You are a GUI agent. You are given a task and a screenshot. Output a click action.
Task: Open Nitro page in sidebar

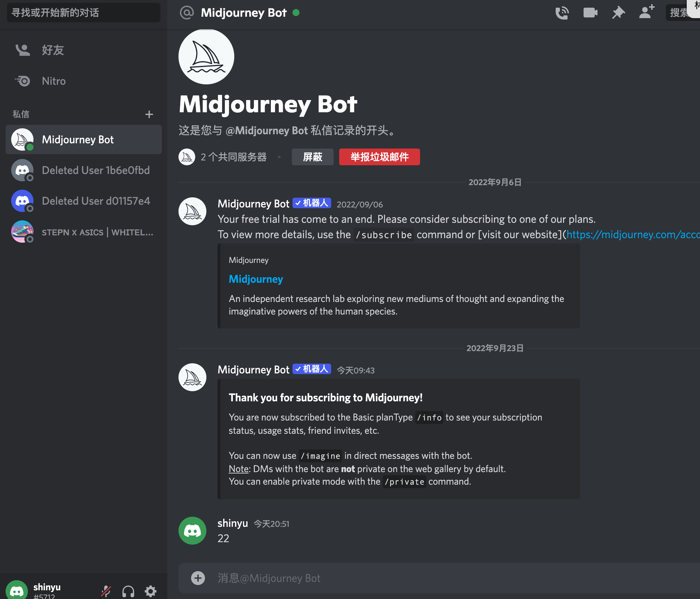click(54, 81)
